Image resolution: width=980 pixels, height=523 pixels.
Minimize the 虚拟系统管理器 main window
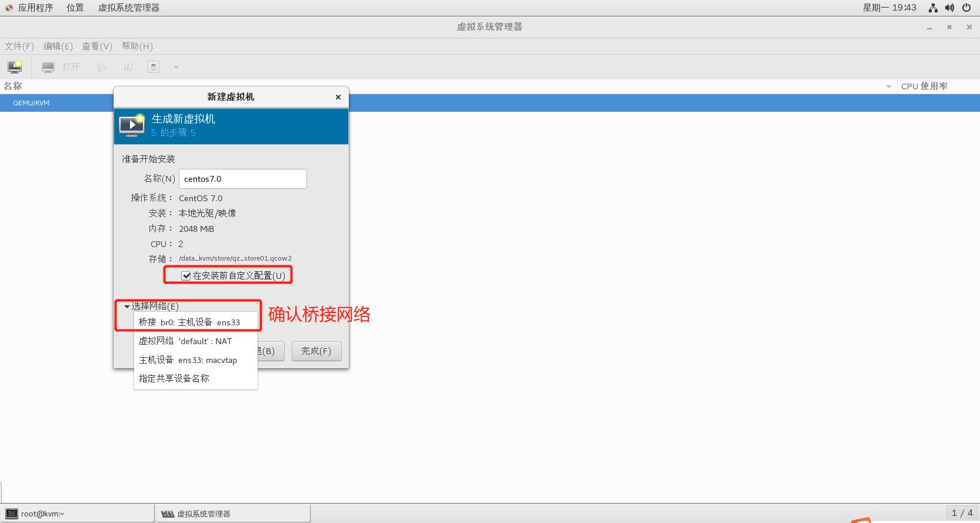[x=929, y=27]
